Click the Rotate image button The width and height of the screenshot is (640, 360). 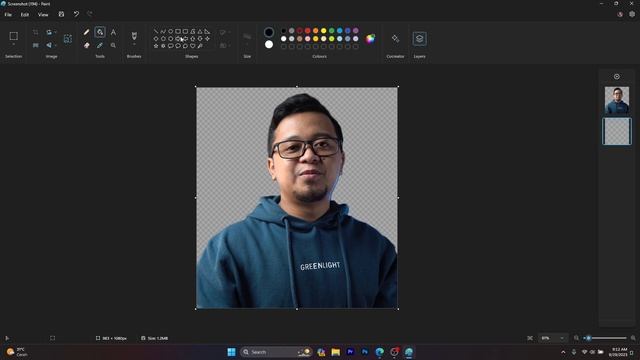[49, 32]
